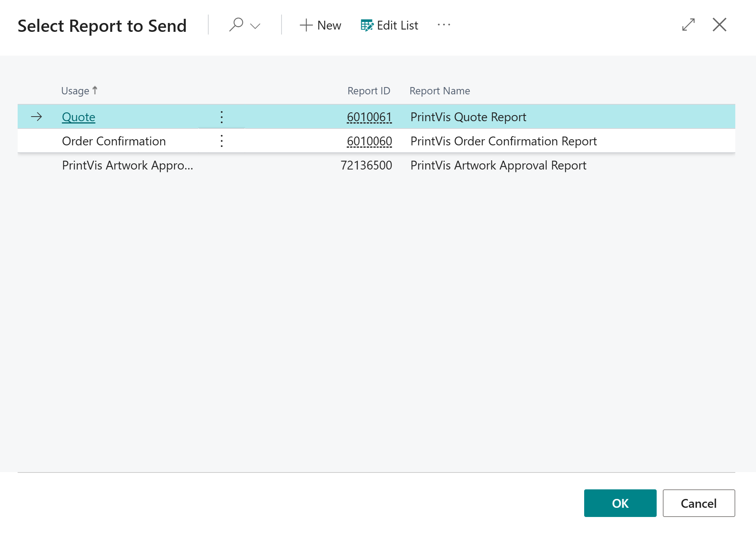The image size is (756, 535).
Task: Select Report ID 72136500 cell
Action: (x=366, y=165)
